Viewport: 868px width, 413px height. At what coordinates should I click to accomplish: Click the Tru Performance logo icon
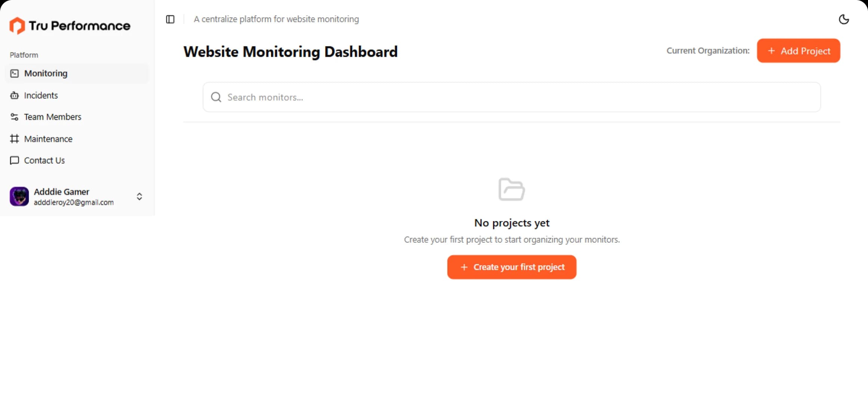pos(17,26)
